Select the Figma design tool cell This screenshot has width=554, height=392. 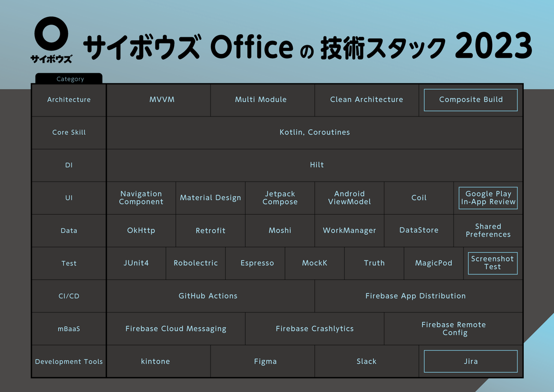click(265, 362)
